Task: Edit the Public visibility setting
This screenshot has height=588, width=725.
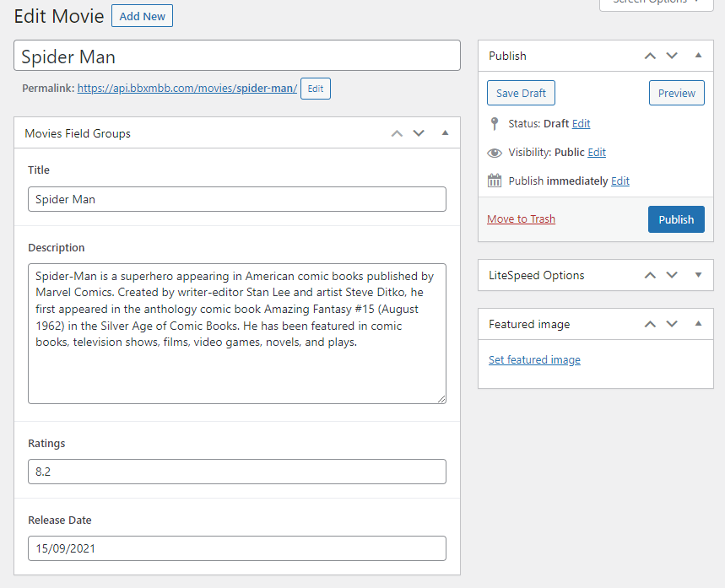Action: (x=597, y=153)
